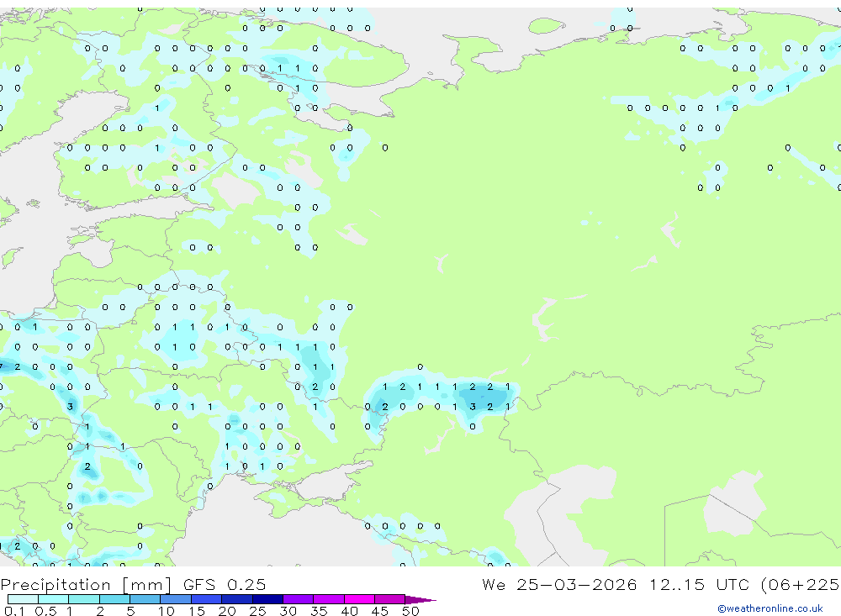Click the 30–35 mm violet legend box
Image resolution: width=841 pixels, height=616 pixels.
click(298, 599)
